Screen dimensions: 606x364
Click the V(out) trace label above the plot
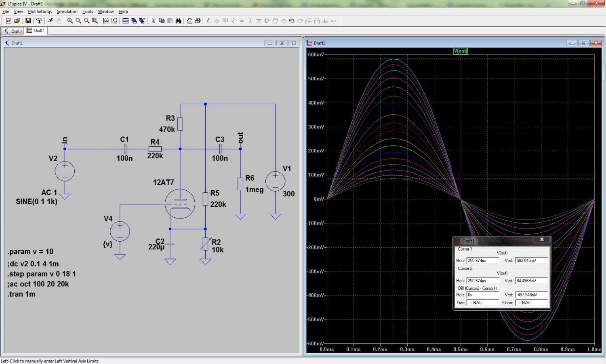(x=461, y=51)
